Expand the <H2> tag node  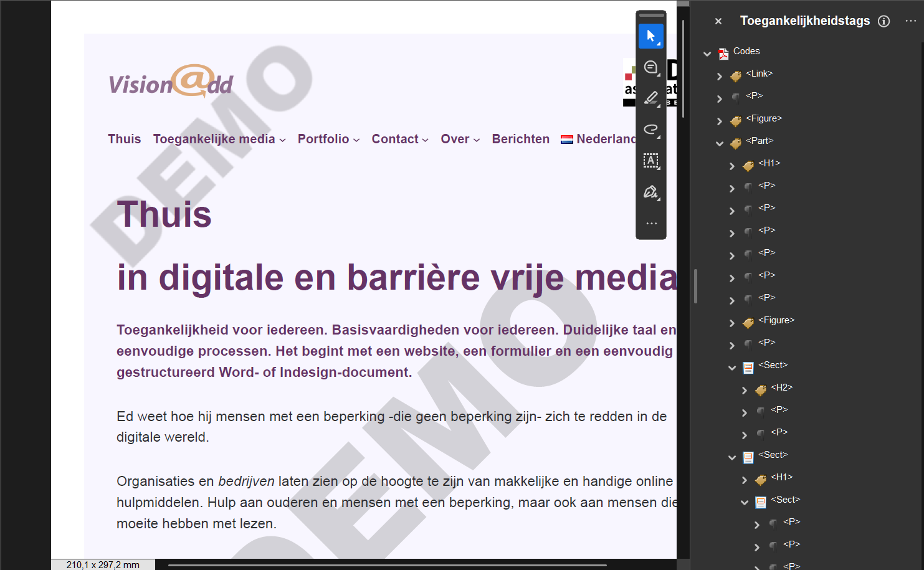coord(745,390)
